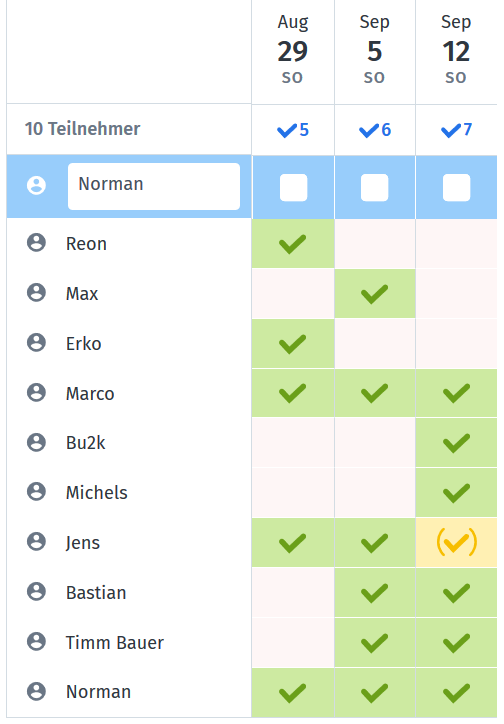Click Bu2k's green checkmark cell for Sep 12
This screenshot has height=724, width=504.
(x=456, y=443)
